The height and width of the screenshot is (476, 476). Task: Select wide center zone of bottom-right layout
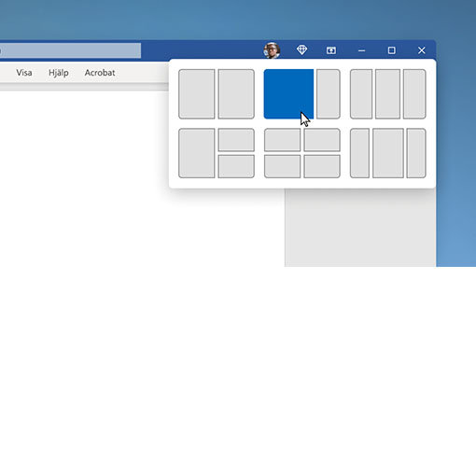[388, 153]
